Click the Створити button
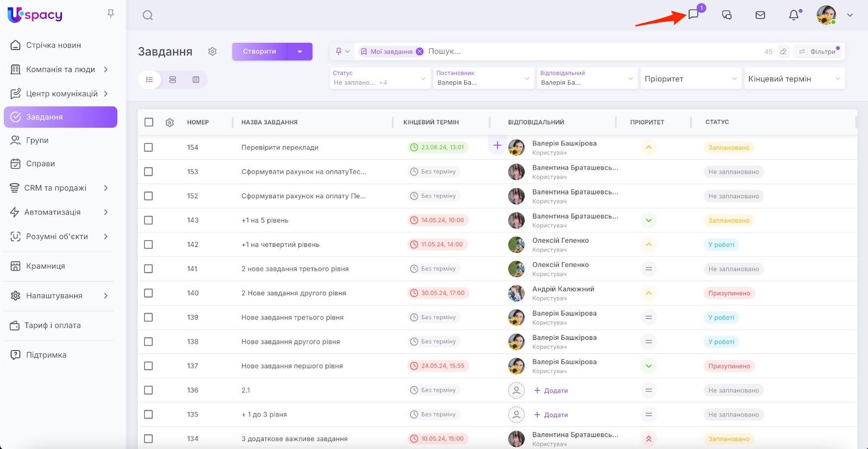This screenshot has height=449, width=868. click(260, 52)
